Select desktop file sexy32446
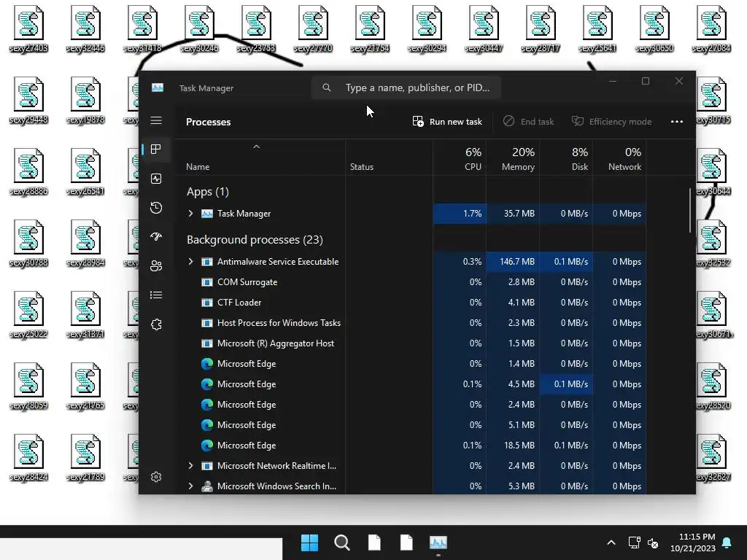Viewport: 747px width, 560px height. 86,28
